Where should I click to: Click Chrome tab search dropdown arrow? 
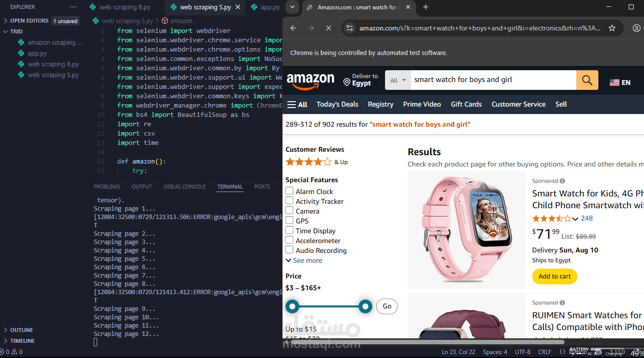coord(292,7)
